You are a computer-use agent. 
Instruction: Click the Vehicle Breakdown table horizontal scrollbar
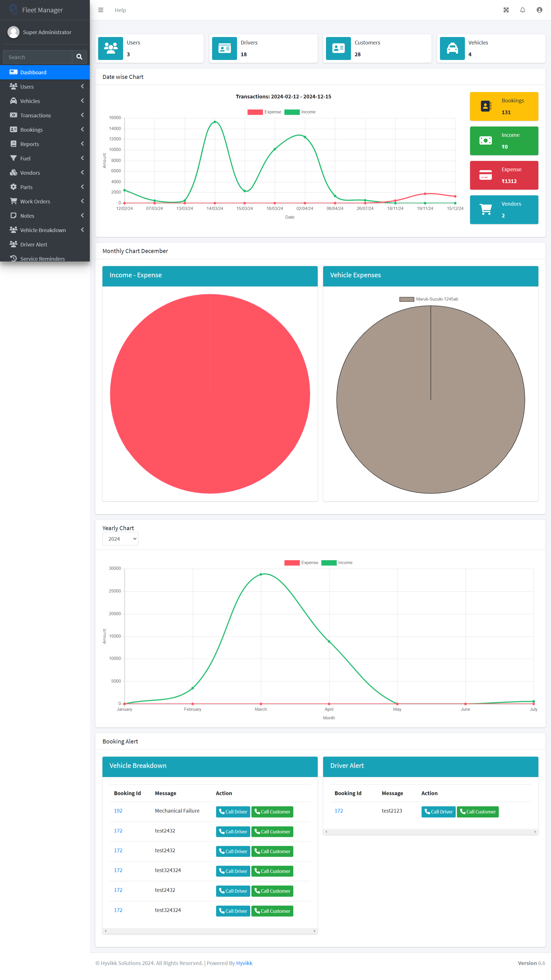tap(210, 931)
